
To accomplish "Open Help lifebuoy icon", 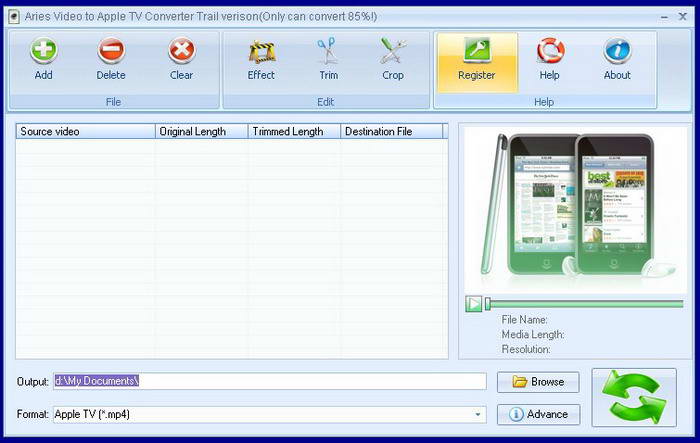I will point(550,60).
